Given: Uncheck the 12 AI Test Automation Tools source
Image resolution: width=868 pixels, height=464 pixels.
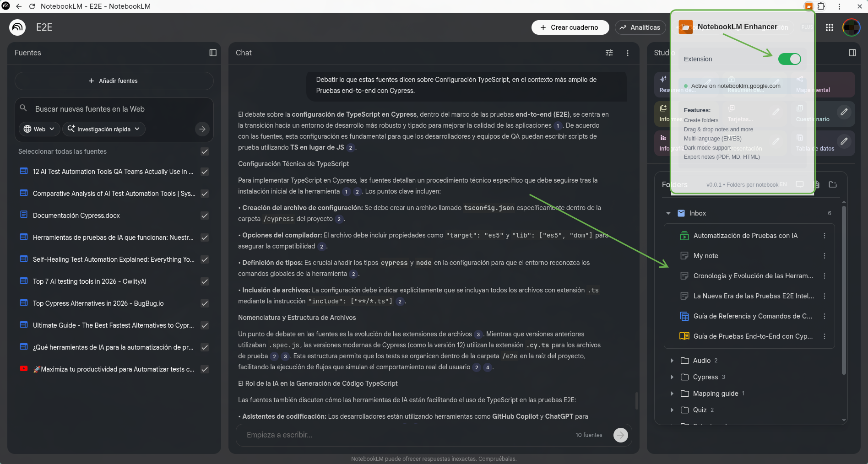Looking at the screenshot, I should pos(205,172).
